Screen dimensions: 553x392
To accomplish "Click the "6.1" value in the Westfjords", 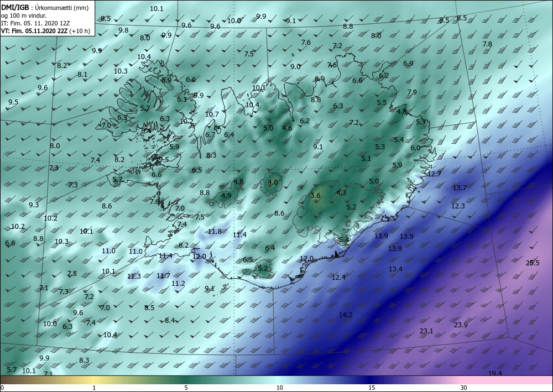I will click(x=182, y=100).
